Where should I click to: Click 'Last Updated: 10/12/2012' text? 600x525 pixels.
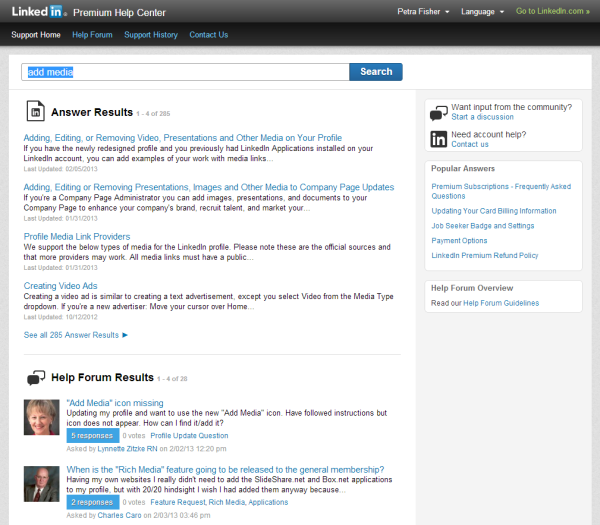click(60, 317)
